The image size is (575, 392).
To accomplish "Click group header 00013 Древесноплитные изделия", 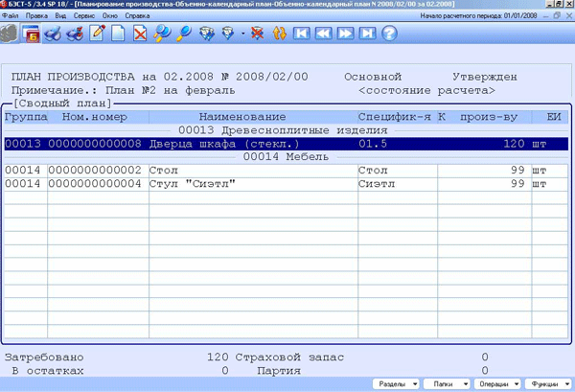I will pos(283,130).
